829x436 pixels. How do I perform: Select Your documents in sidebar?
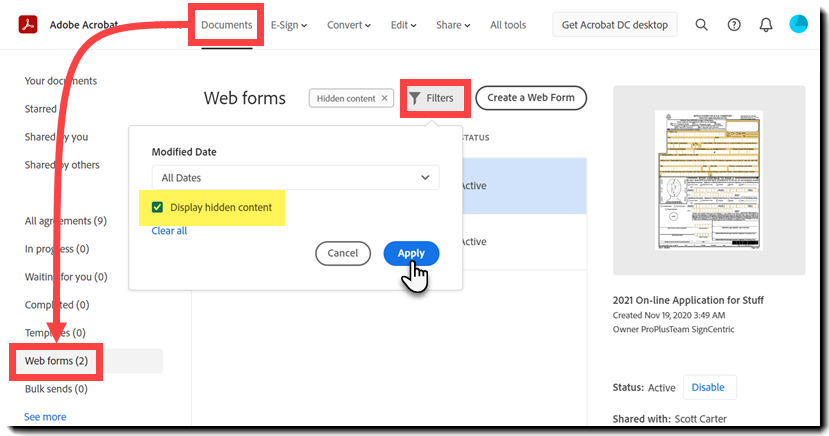pyautogui.click(x=61, y=81)
